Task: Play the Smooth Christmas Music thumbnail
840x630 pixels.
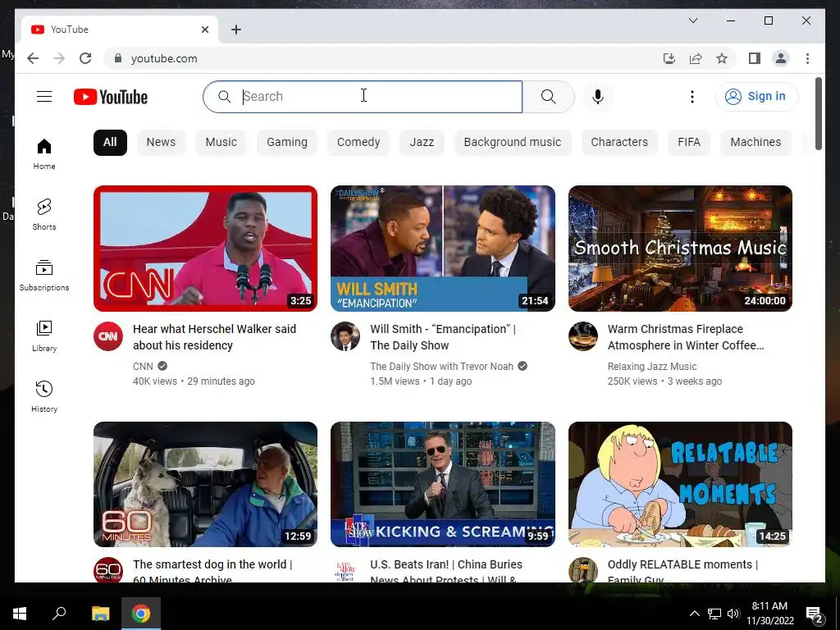Action: click(680, 249)
